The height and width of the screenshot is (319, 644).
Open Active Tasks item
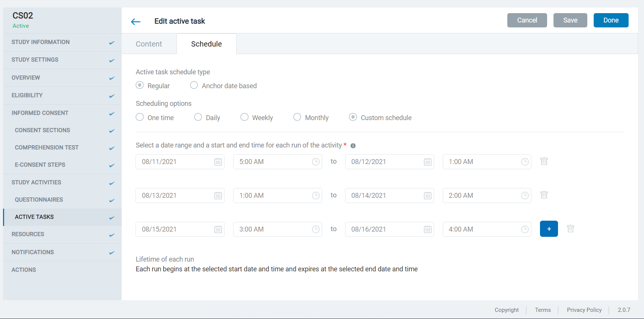coord(62,217)
